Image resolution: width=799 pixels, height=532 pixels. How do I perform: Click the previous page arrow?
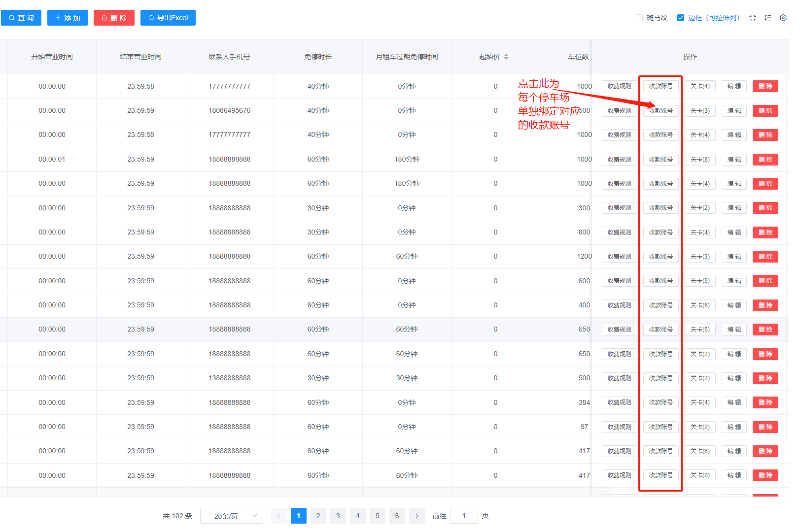click(278, 516)
